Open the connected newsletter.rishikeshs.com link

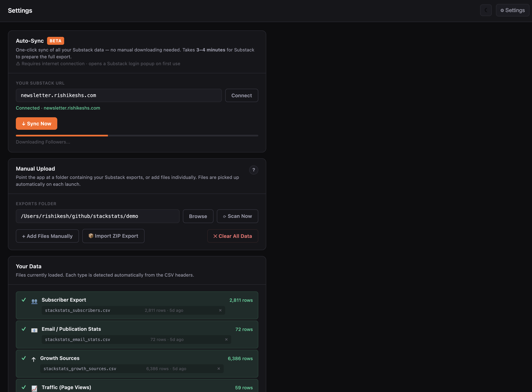point(72,108)
